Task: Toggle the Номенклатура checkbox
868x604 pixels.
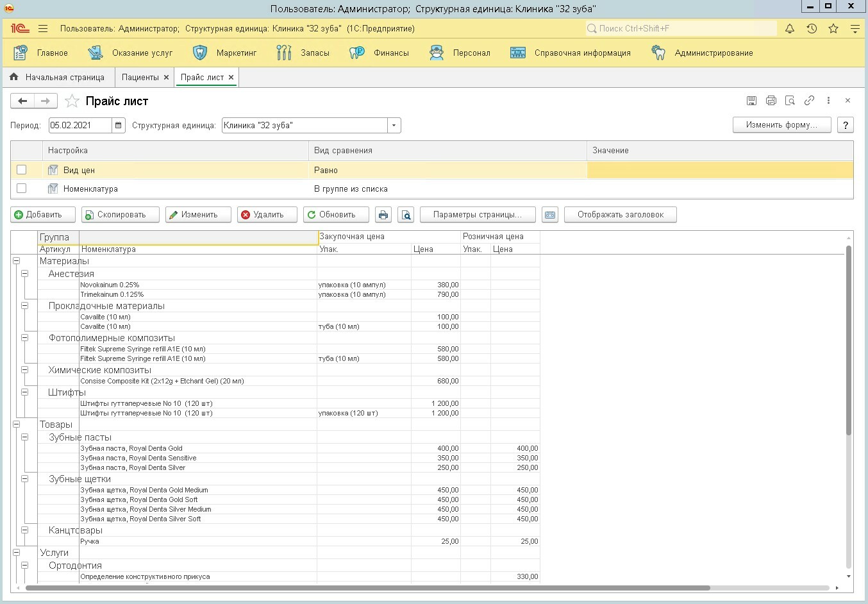Action: click(x=22, y=189)
